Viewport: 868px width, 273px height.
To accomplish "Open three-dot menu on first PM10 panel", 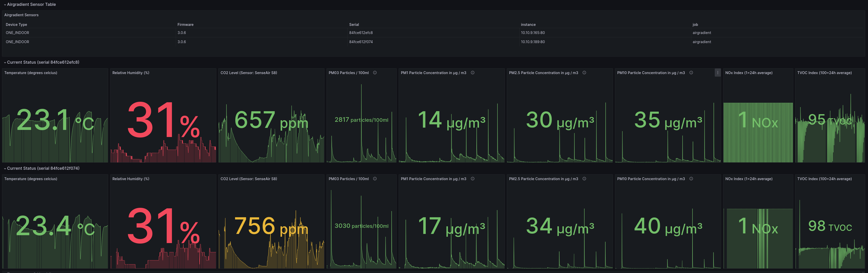I will tap(717, 73).
